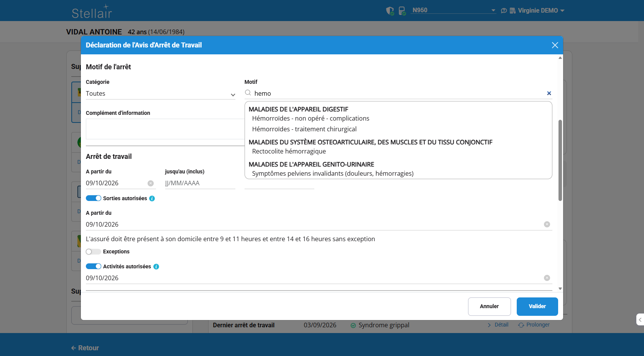Clear the Motif search text
The height and width of the screenshot is (356, 644).
click(549, 93)
